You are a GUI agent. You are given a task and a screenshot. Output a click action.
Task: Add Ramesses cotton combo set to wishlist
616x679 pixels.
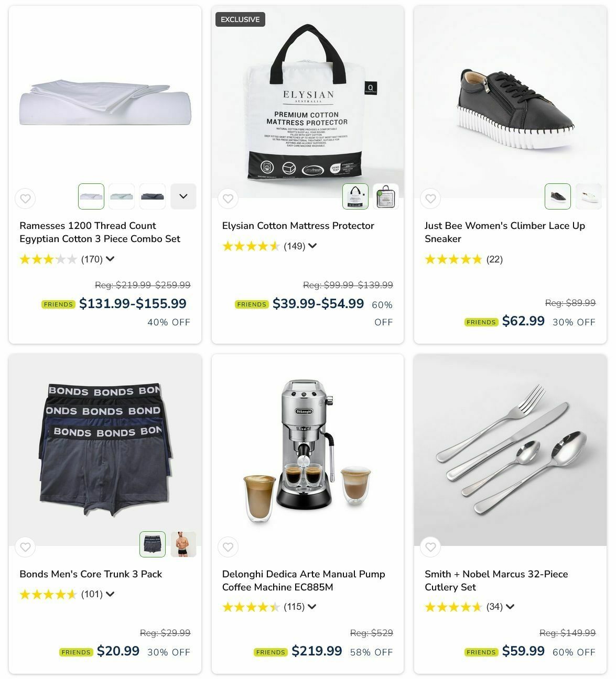coord(25,199)
